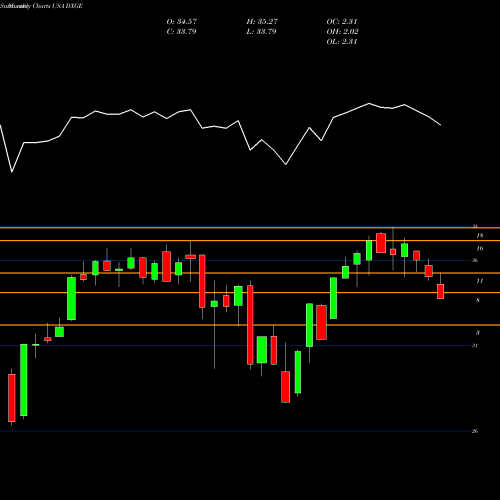This screenshot has width=500, height=500.
Task: Click the axis label 18
Action: pyautogui.click(x=479, y=236)
